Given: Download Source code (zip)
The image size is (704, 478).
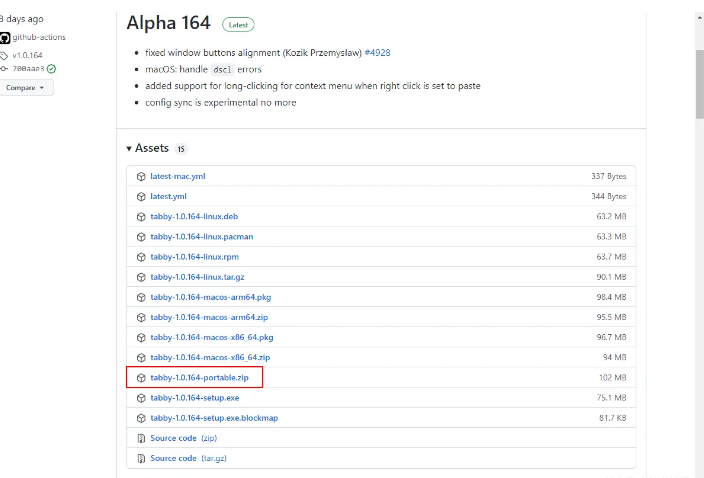Looking at the screenshot, I should 183,438.
